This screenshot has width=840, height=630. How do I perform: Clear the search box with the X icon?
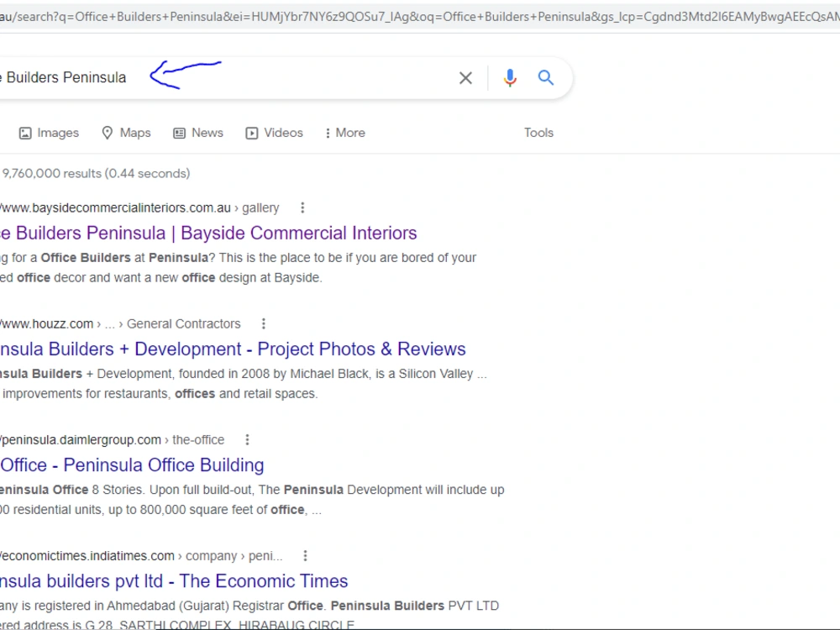(465, 78)
